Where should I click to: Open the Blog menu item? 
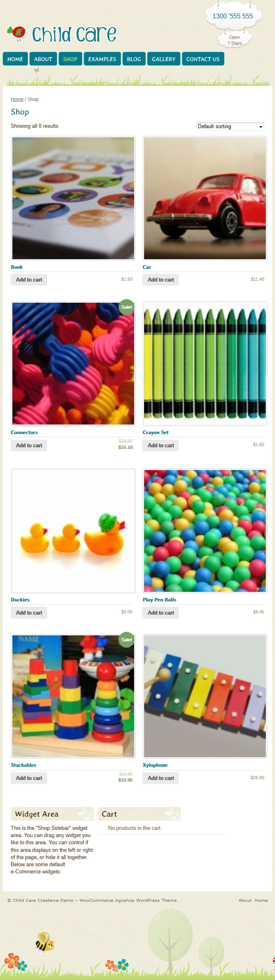[x=134, y=59]
